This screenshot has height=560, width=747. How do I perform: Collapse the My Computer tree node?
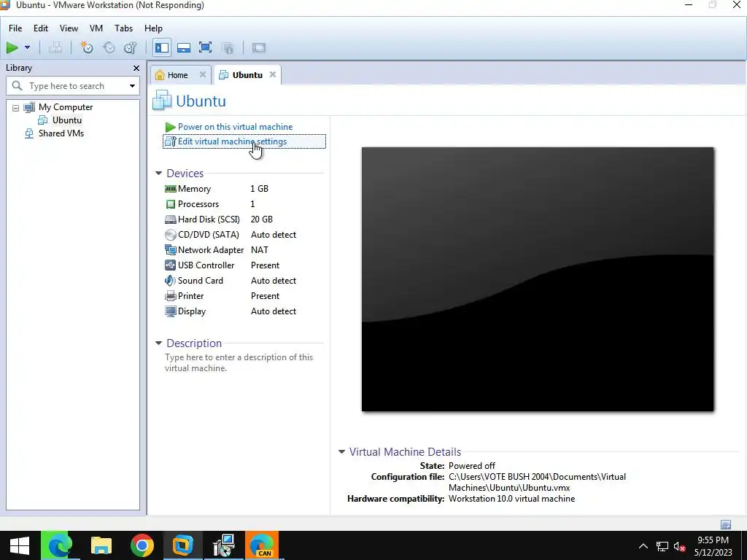pos(16,108)
